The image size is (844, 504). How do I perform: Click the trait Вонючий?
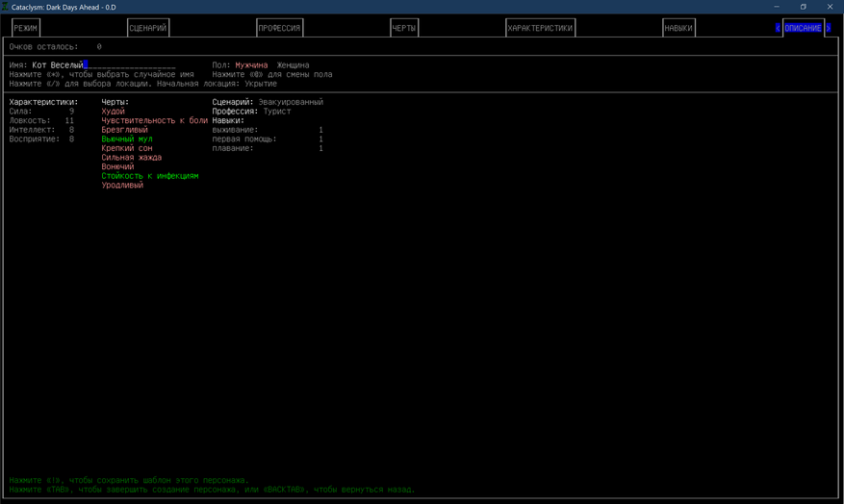(117, 166)
